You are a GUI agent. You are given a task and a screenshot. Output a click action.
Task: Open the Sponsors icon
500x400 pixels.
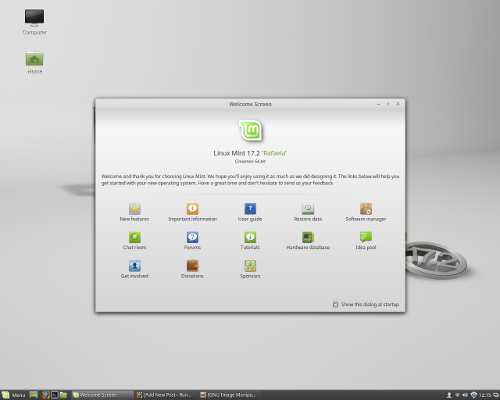point(250,266)
